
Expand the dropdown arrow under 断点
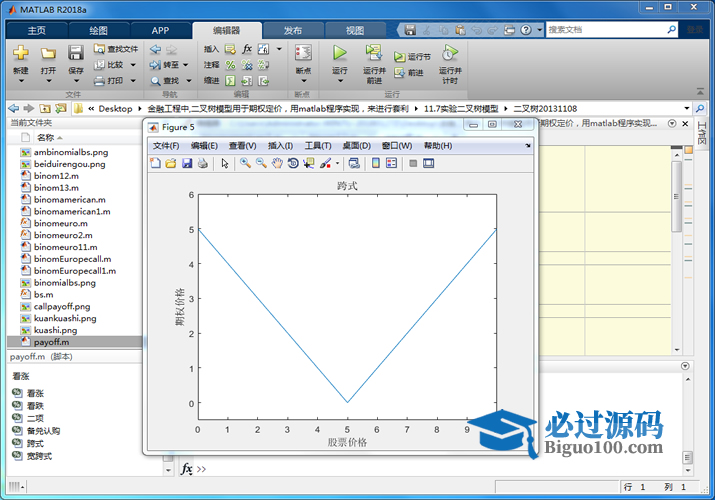point(304,81)
